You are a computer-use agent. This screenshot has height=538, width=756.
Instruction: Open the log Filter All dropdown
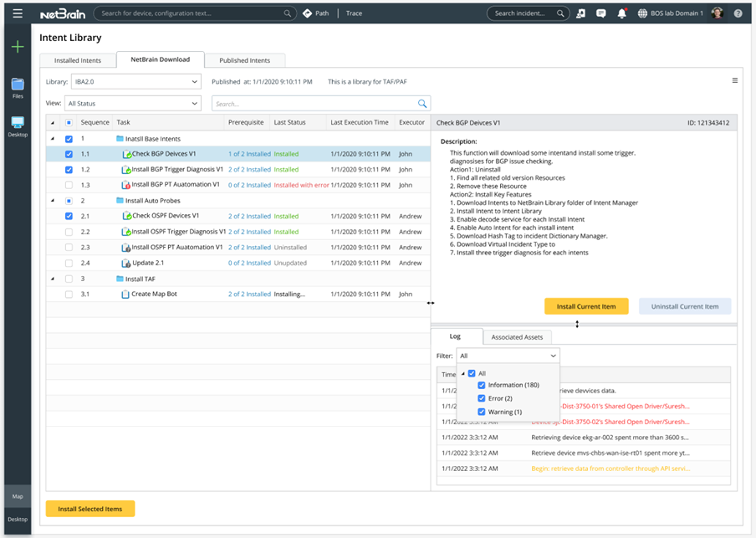[508, 356]
